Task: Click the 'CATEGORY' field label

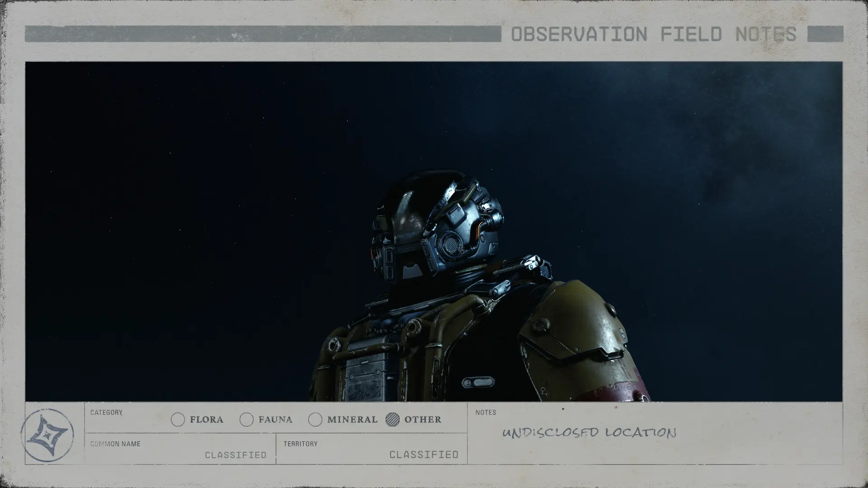Action: 106,413
